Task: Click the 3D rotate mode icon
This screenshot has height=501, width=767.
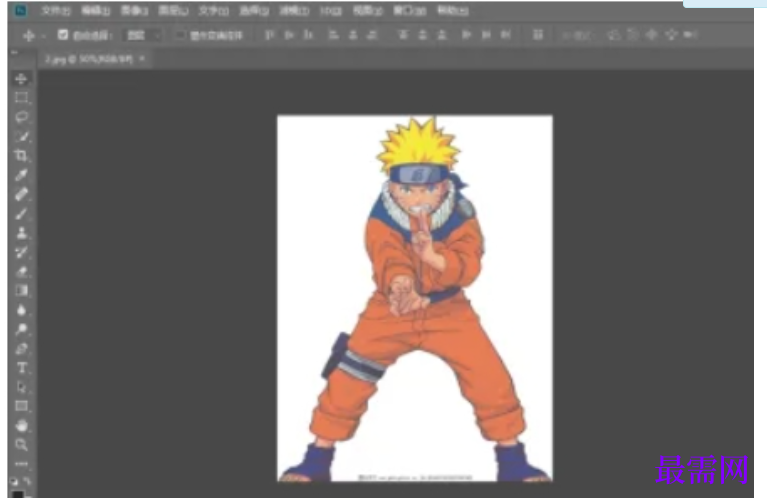Action: tap(613, 35)
